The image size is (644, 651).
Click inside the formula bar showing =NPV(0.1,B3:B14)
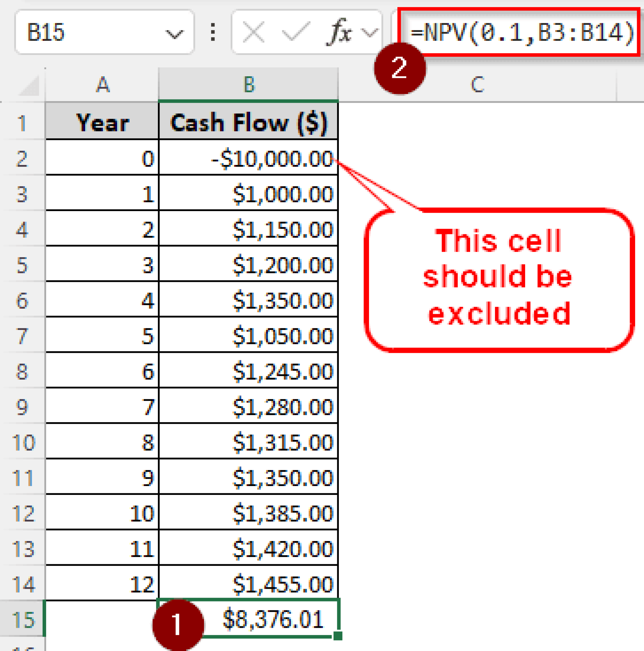pos(522,32)
